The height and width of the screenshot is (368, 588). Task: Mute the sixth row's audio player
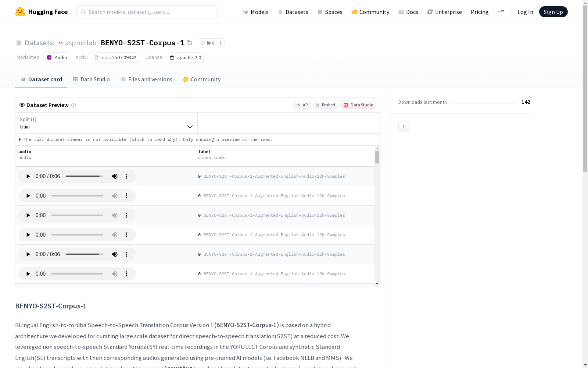point(115,274)
